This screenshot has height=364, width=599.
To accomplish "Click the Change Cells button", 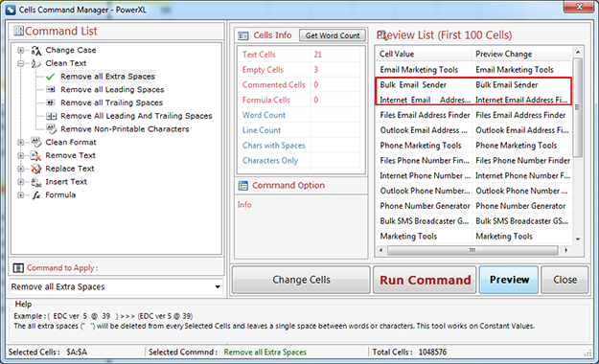I will point(301,280).
